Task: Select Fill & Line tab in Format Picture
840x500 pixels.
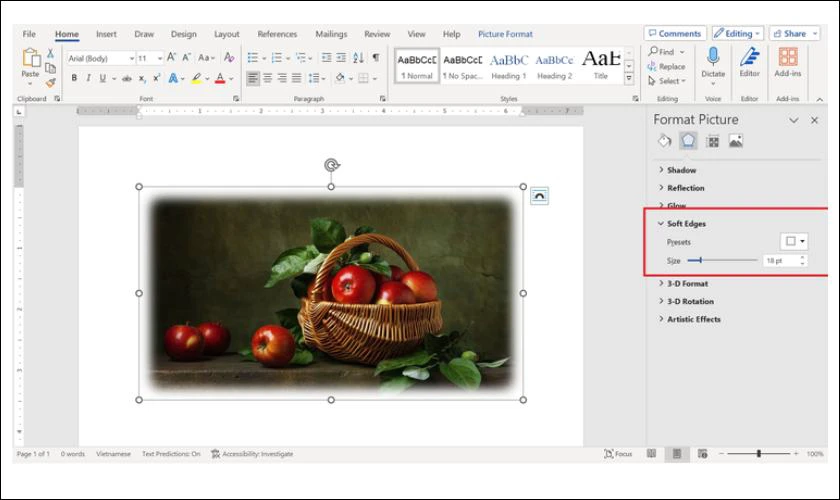Action: 664,141
